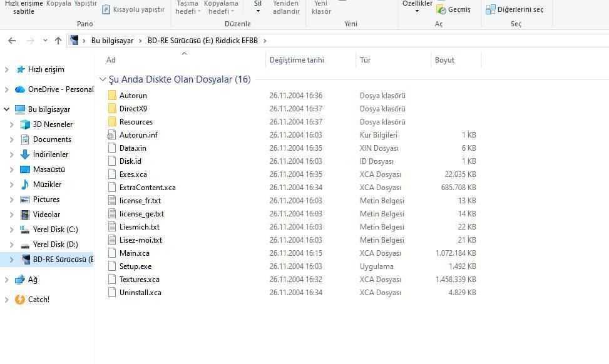609x364 pixels.
Task: Select the DirectX9 folder
Action: 133,109
